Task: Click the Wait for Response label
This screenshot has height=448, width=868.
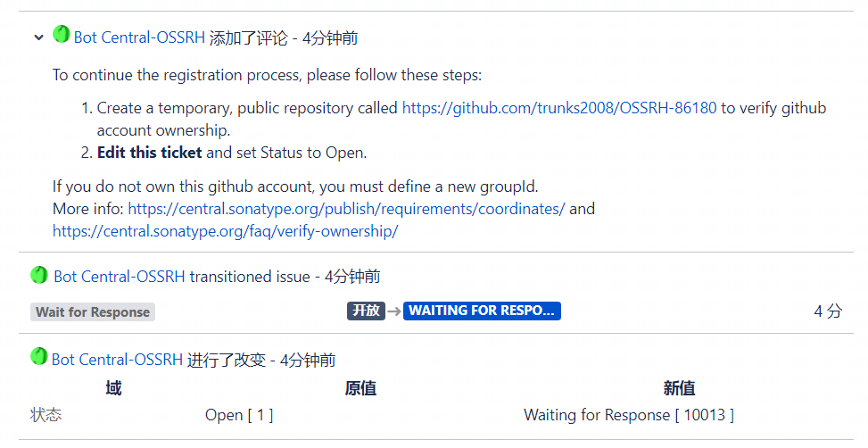Action: (x=93, y=311)
